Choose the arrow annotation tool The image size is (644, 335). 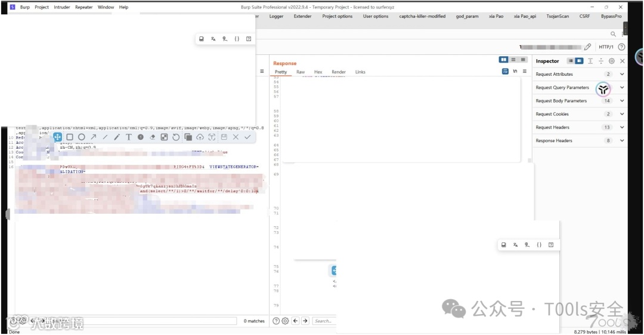pos(93,137)
